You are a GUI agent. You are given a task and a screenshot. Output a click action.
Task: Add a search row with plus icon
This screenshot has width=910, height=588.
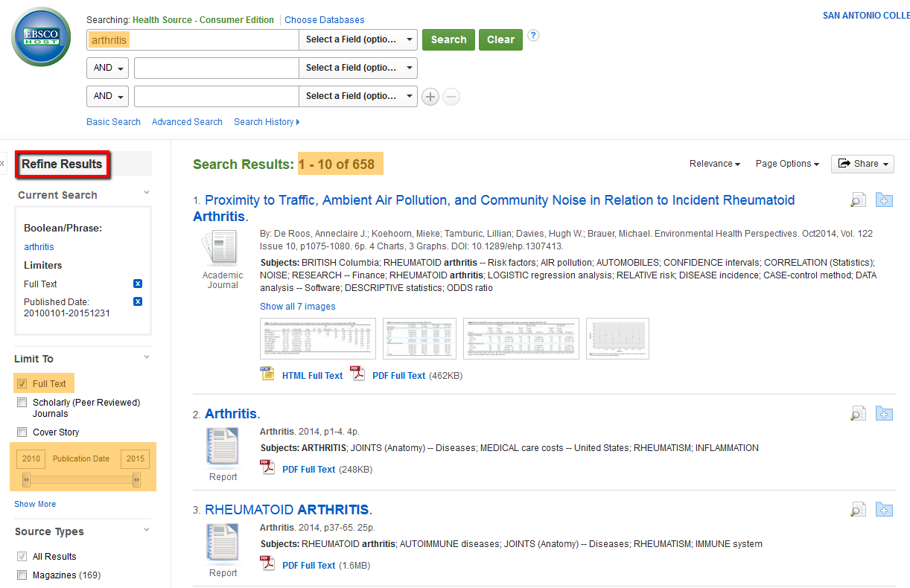430,97
